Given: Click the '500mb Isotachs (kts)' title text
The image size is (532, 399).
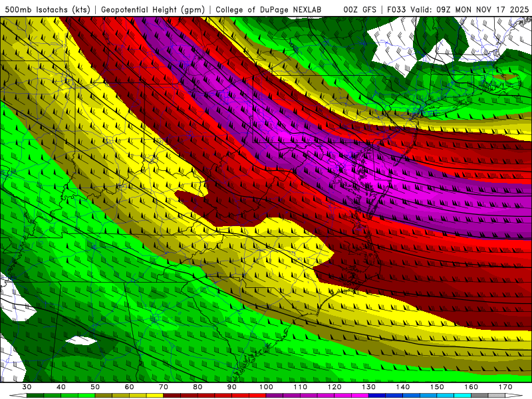Looking at the screenshot, I should [x=48, y=9].
